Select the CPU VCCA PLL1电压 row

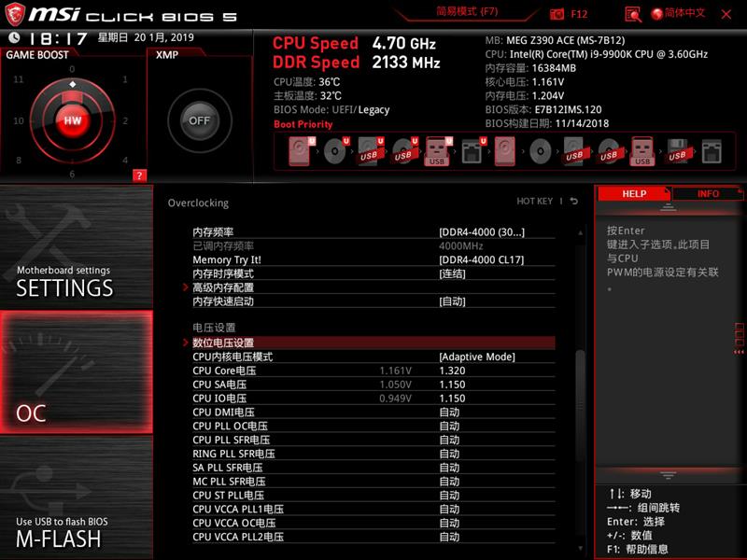pyautogui.click(x=373, y=509)
